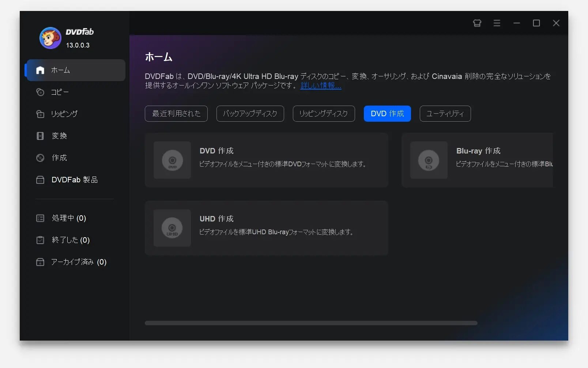Image resolution: width=588 pixels, height=368 pixels.
Task: Open the 詳しい情報 link
Action: (321, 86)
